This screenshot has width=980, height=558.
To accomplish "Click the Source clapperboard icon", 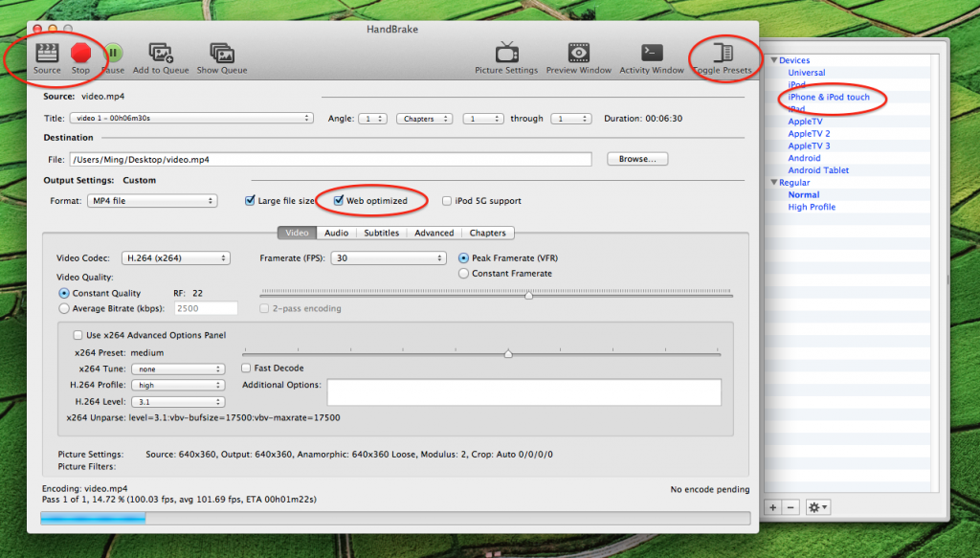I will tap(47, 53).
